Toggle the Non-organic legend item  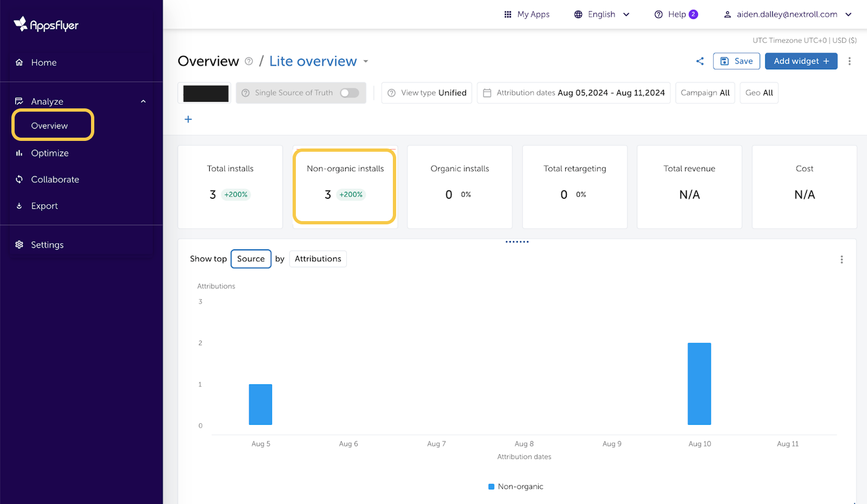(515, 487)
